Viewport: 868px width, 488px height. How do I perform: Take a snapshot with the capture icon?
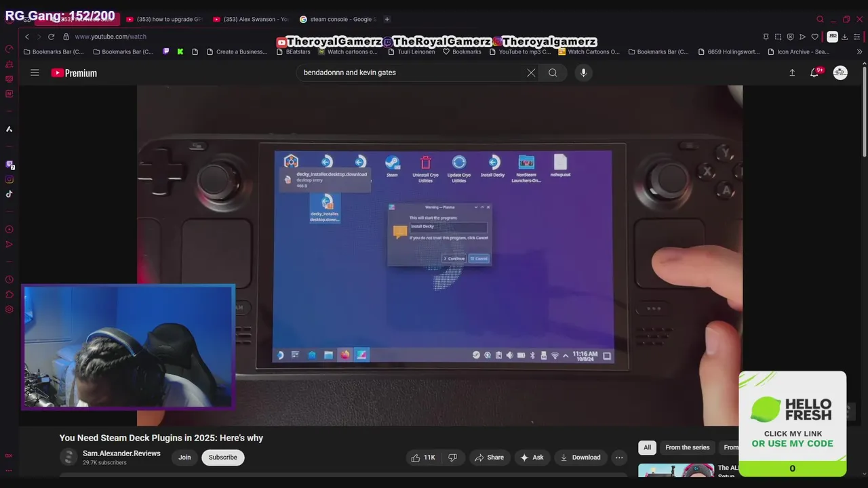coord(778,37)
